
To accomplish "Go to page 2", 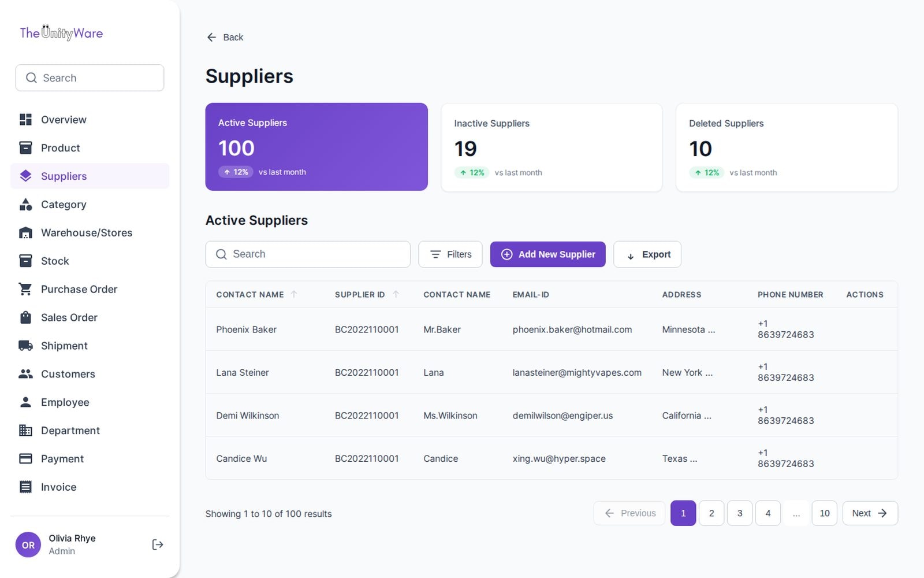I will (x=711, y=513).
